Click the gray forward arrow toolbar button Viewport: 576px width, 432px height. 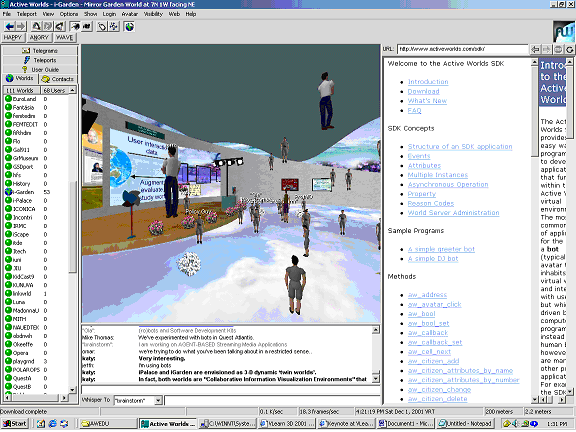21,26
